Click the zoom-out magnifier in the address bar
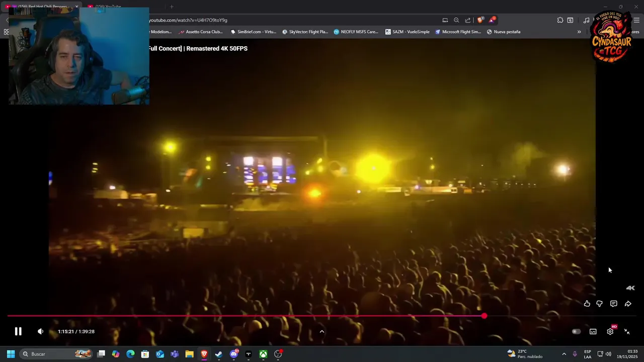This screenshot has width=644, height=362. (456, 20)
